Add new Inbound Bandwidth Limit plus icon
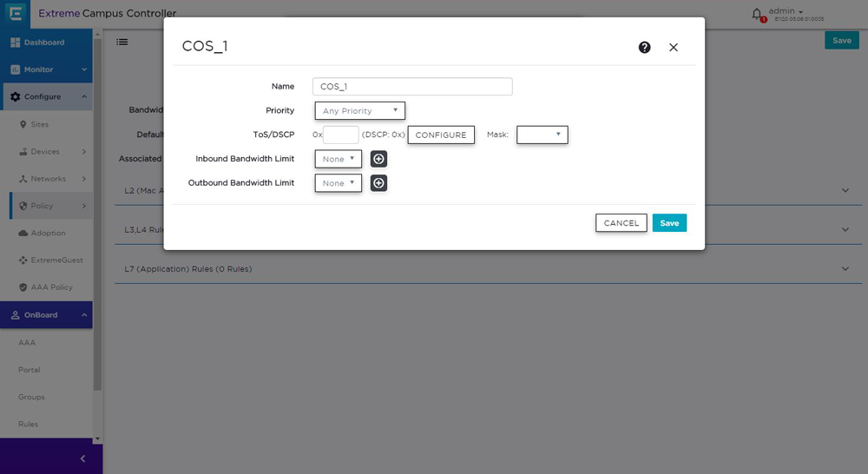 pos(378,159)
